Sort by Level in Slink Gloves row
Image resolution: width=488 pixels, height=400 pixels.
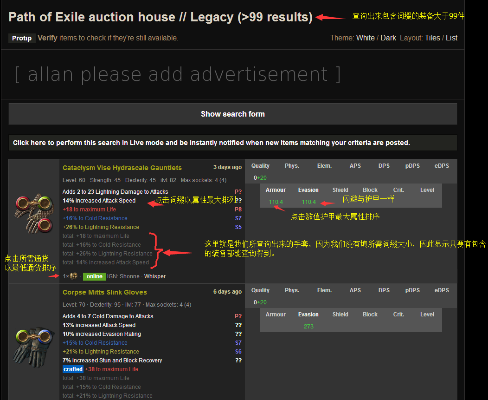[427, 314]
